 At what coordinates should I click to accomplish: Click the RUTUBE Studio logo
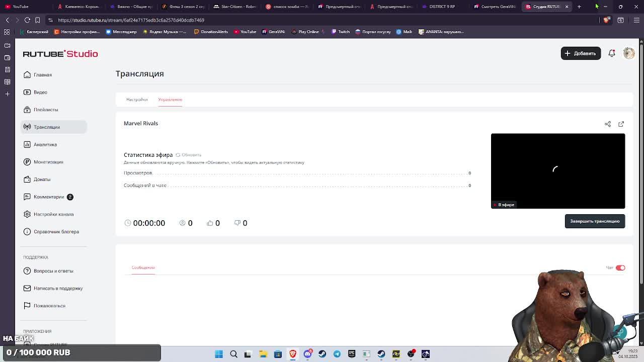60,54
